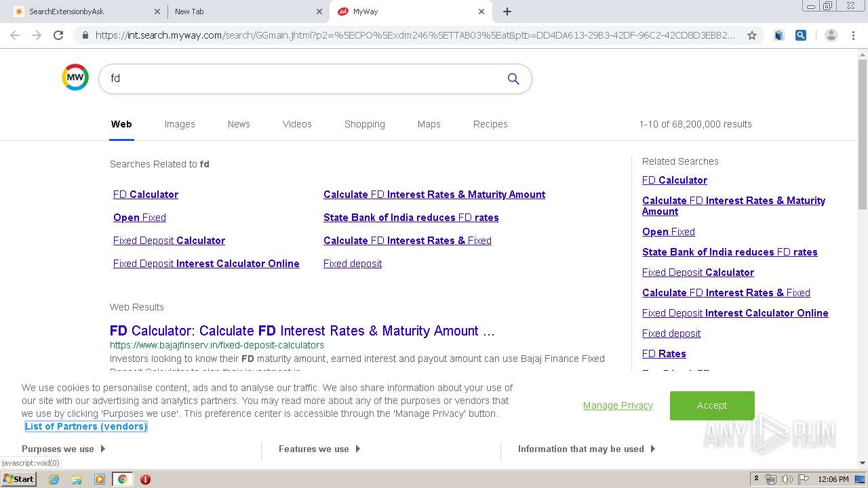Open media player from taskbar
The image size is (868, 488).
[100, 479]
